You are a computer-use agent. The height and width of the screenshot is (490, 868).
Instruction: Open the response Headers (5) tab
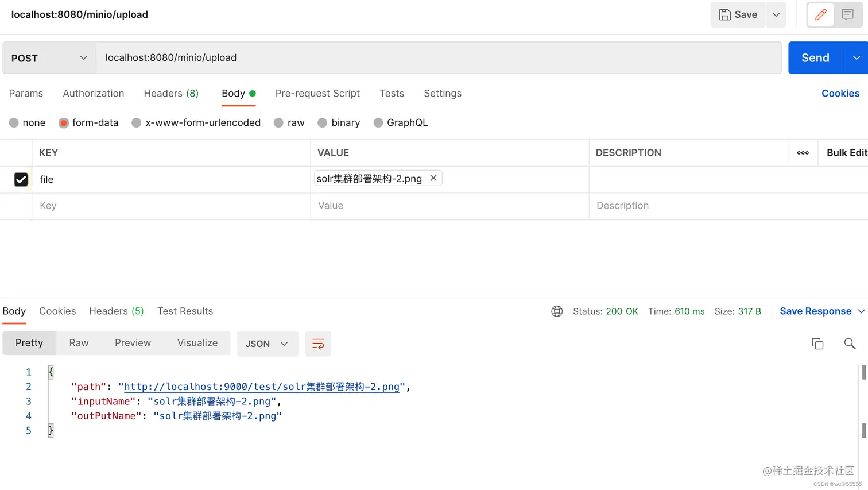[117, 311]
